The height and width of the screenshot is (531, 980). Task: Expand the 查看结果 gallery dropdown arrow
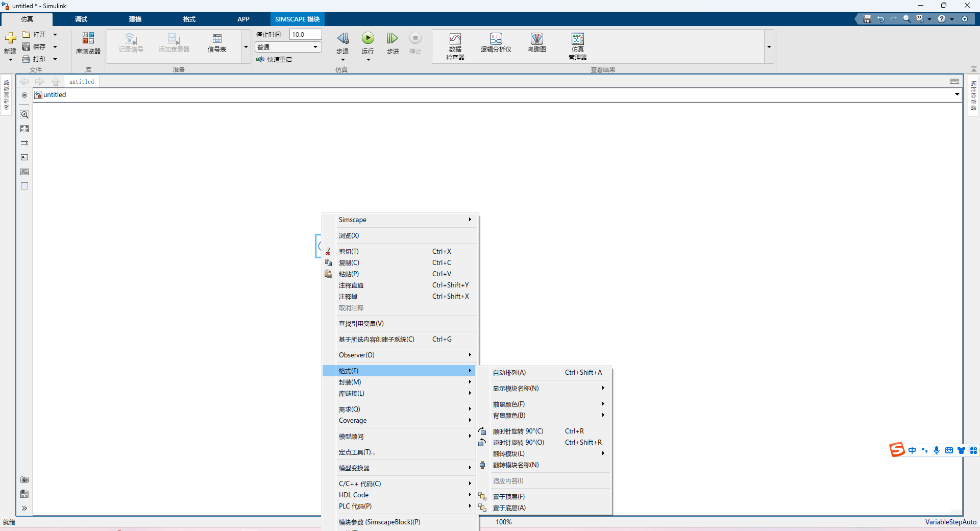pos(769,47)
